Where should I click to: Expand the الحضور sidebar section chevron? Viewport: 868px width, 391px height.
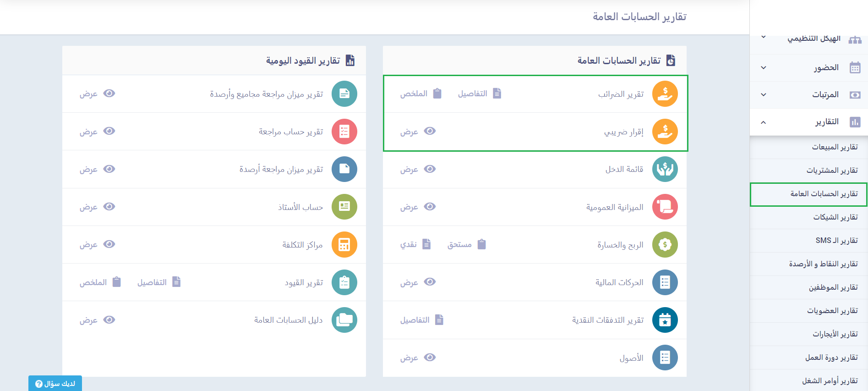click(x=764, y=68)
